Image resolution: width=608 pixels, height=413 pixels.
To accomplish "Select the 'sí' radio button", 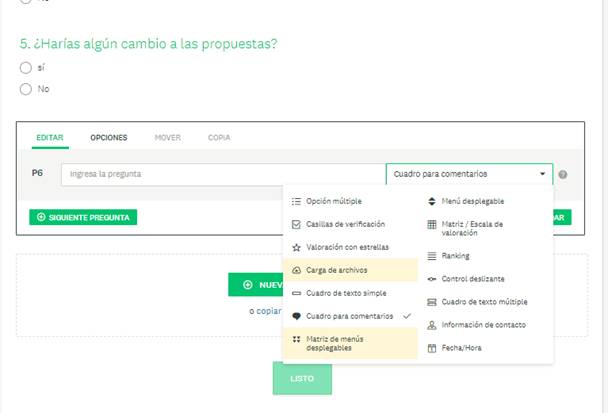I will click(26, 68).
